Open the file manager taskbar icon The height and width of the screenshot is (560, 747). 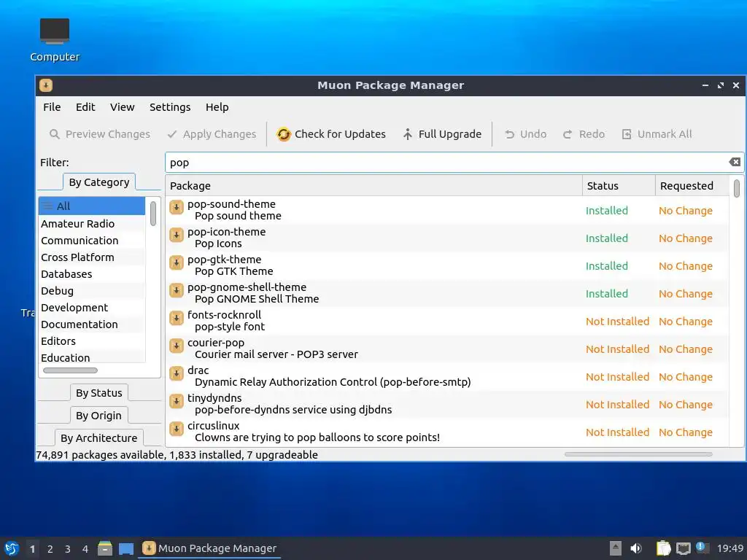[105, 548]
